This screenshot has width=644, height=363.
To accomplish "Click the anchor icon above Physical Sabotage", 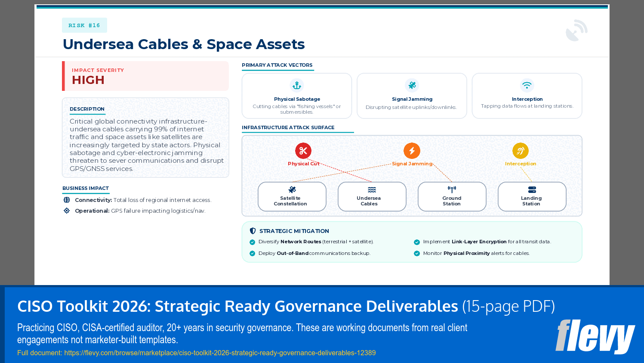I will pos(297,85).
